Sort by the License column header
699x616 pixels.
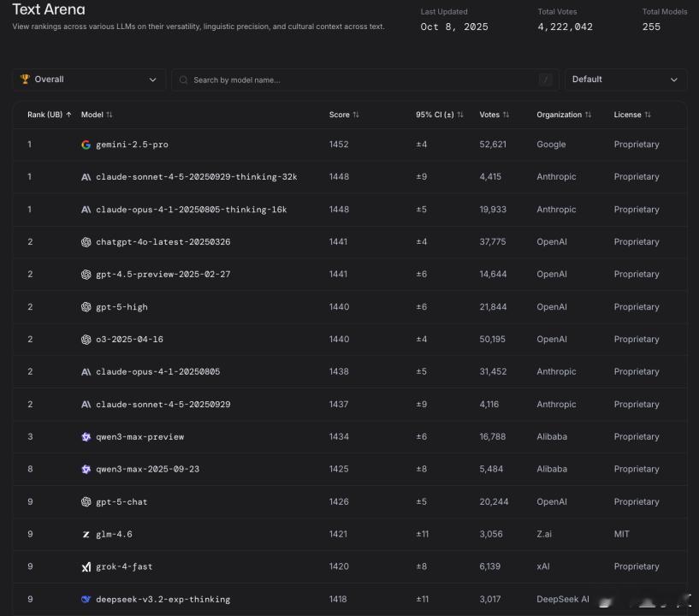point(631,115)
